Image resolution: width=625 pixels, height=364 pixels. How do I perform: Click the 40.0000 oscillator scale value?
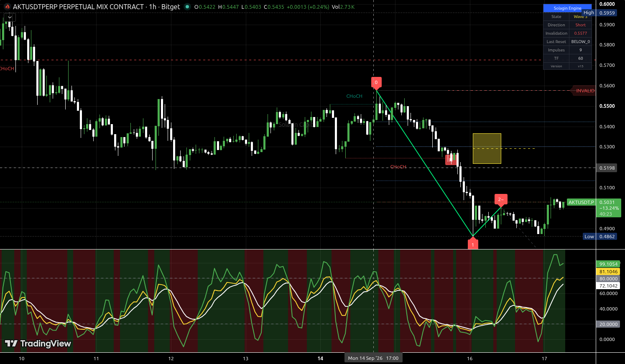coord(608,309)
